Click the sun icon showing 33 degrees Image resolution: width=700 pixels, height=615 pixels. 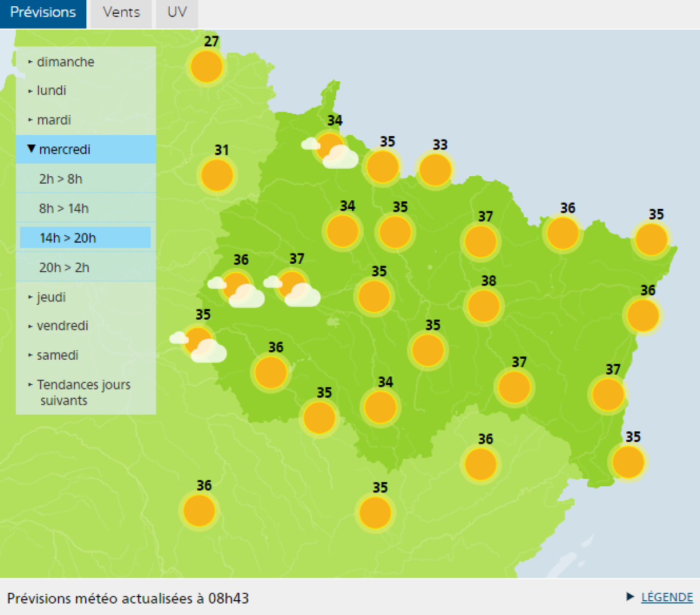click(x=435, y=170)
